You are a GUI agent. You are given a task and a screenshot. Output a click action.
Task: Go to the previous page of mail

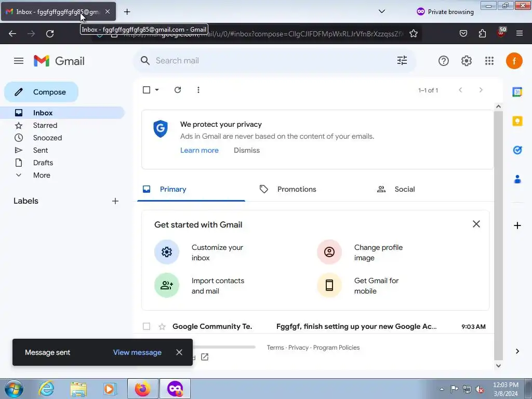click(x=460, y=90)
